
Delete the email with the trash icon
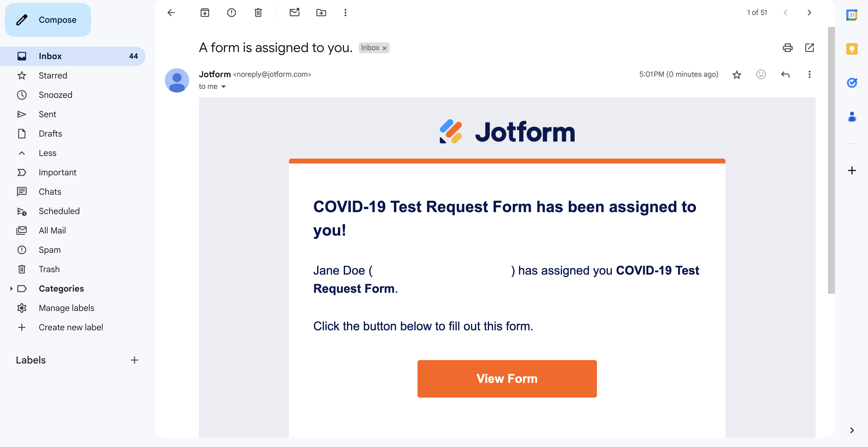(x=258, y=13)
